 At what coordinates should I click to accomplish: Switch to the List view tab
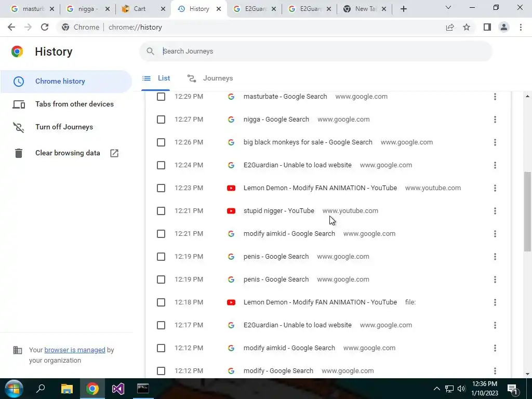[156, 78]
